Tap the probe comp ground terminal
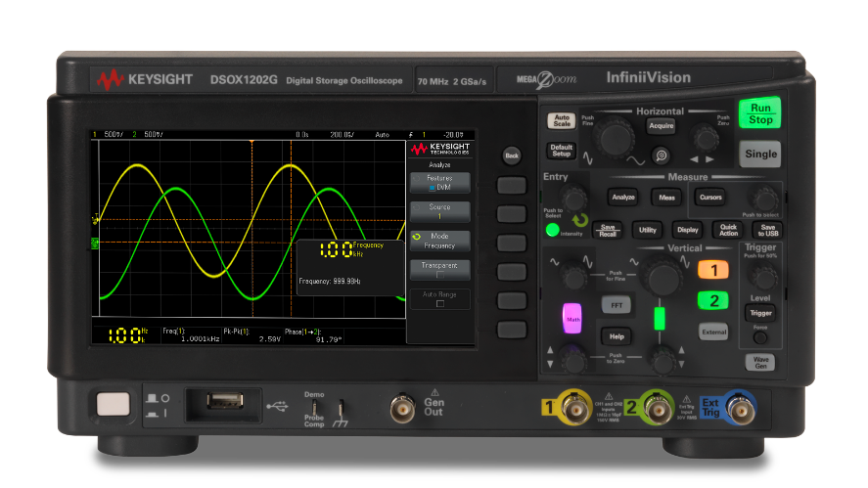This screenshot has height=488, width=868. 341,410
